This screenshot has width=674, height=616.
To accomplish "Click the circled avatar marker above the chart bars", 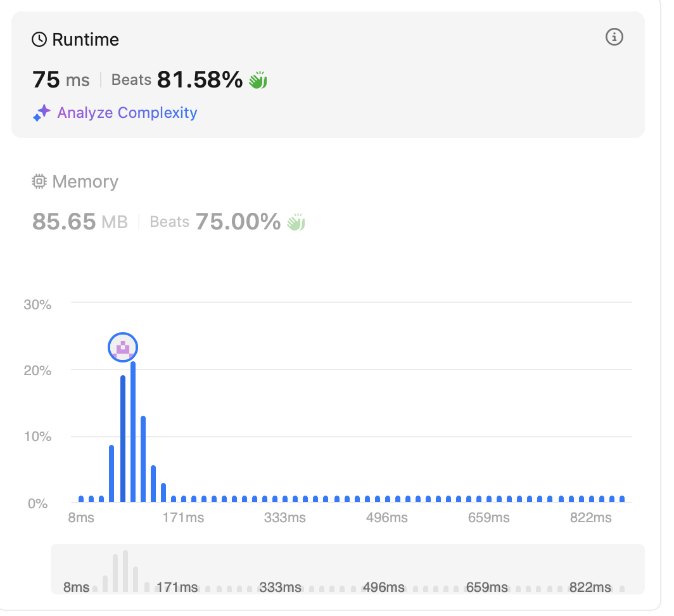I will point(123,347).
